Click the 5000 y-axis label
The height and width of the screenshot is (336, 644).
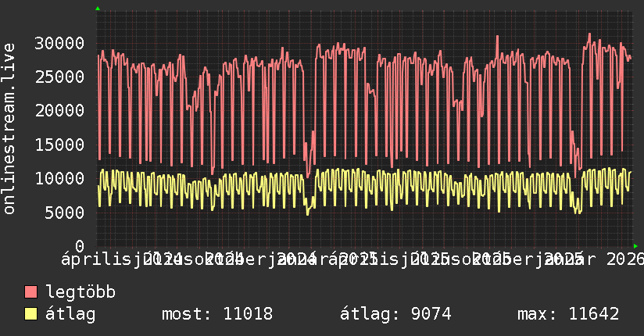coord(65,213)
